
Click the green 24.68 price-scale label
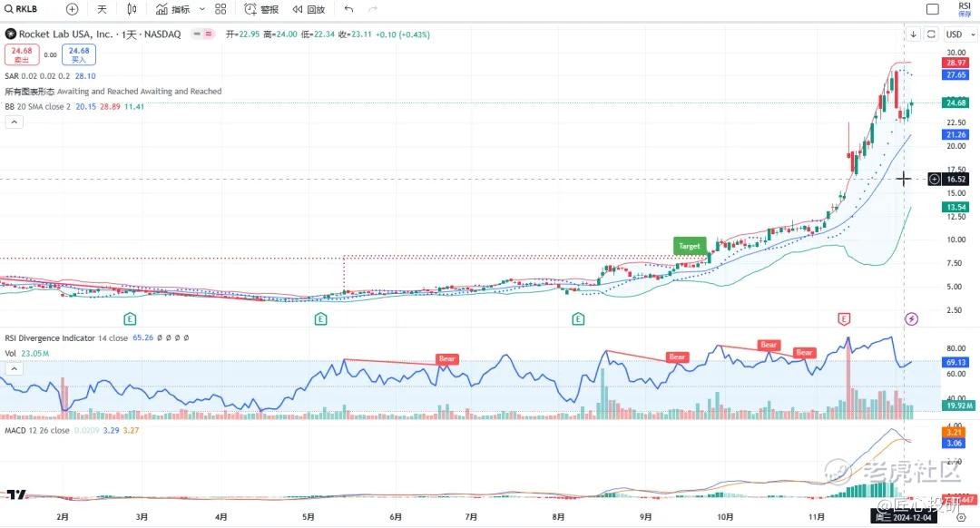[955, 103]
